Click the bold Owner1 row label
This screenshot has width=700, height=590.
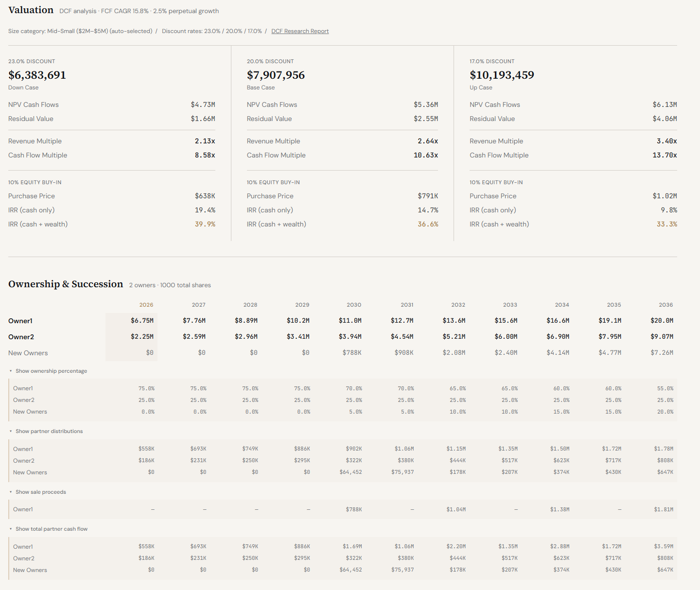pos(20,321)
